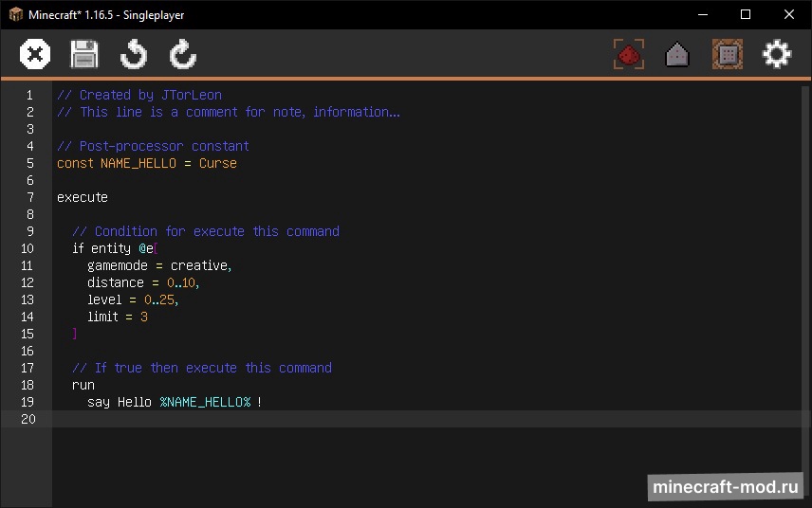This screenshot has height=508, width=812.
Task: Redo the last undone edit
Action: pyautogui.click(x=183, y=54)
